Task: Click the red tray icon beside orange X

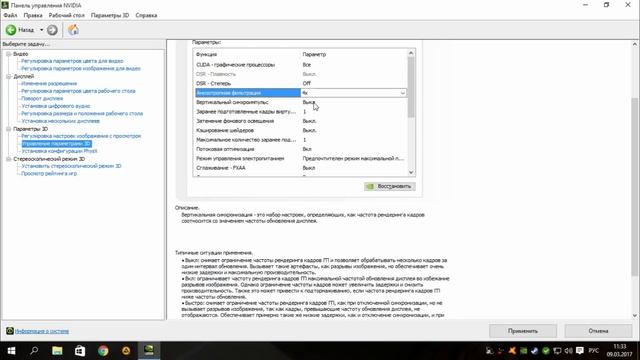Action: pos(501,351)
